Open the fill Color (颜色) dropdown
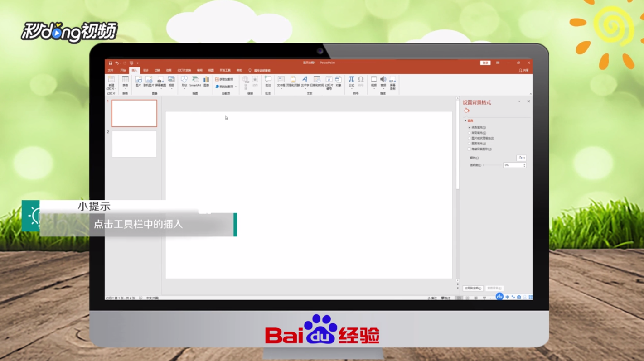 (x=521, y=158)
